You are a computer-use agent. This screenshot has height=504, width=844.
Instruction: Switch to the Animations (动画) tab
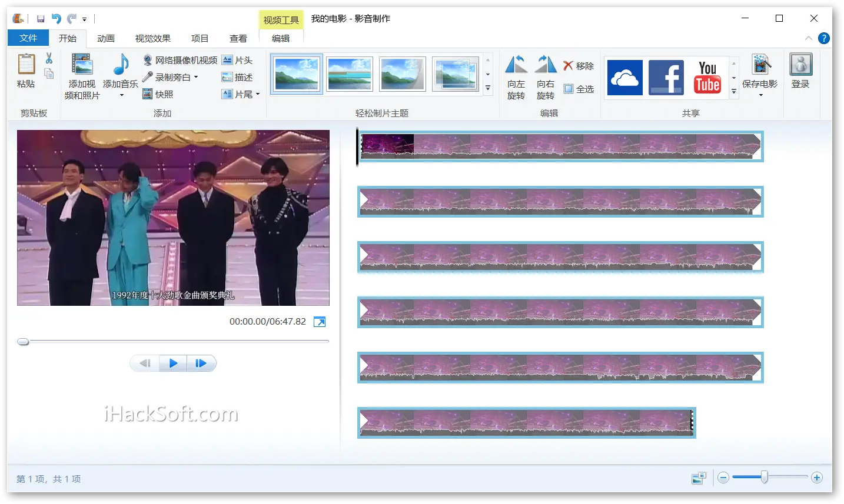click(106, 38)
